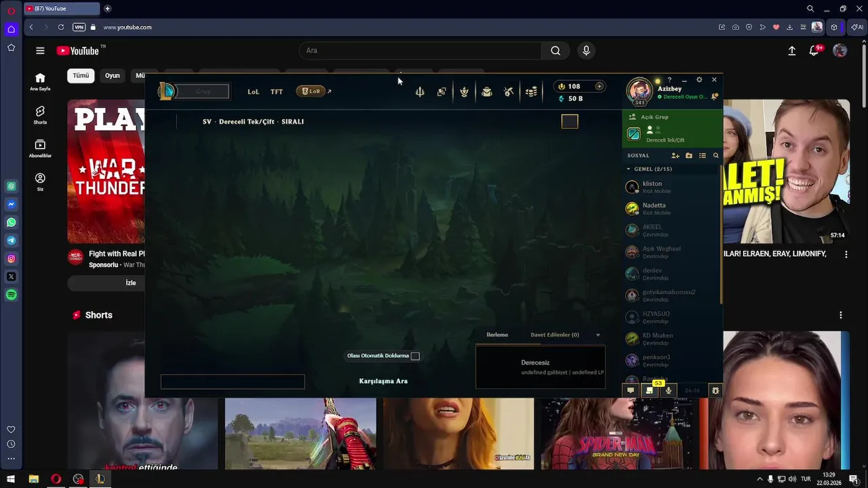Select the İlerleme tab
868x488 pixels.
[x=497, y=335]
